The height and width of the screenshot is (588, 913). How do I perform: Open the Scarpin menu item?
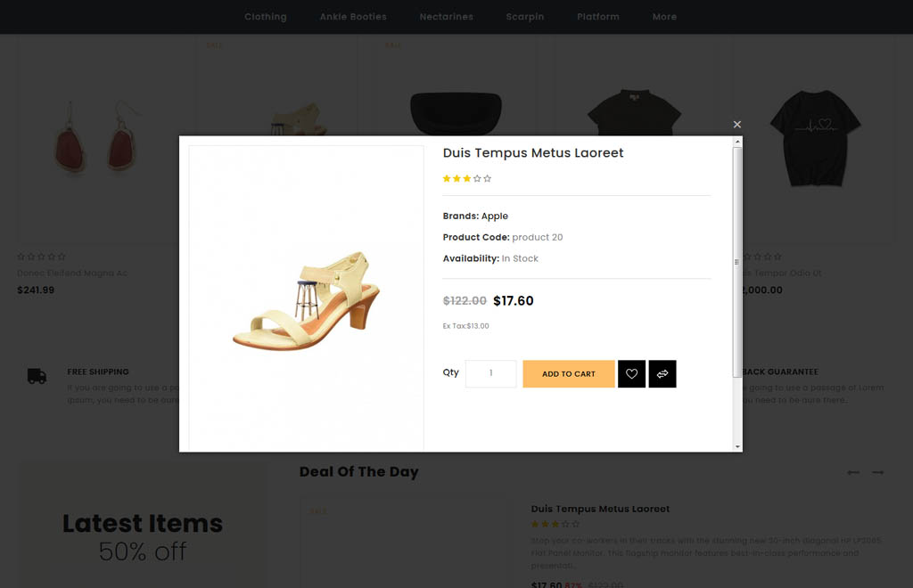click(524, 17)
